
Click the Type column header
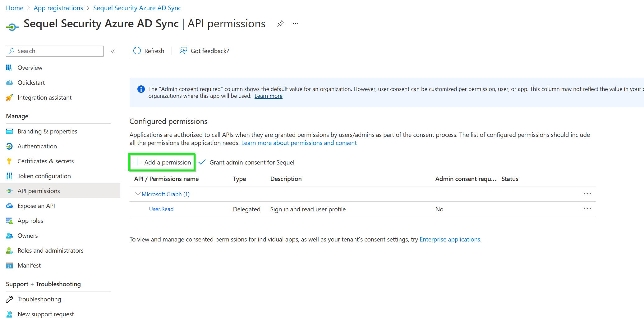pos(239,179)
